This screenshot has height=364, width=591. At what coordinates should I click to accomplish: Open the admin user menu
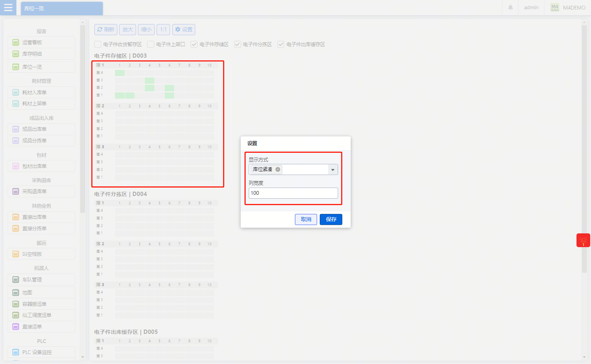[531, 7]
